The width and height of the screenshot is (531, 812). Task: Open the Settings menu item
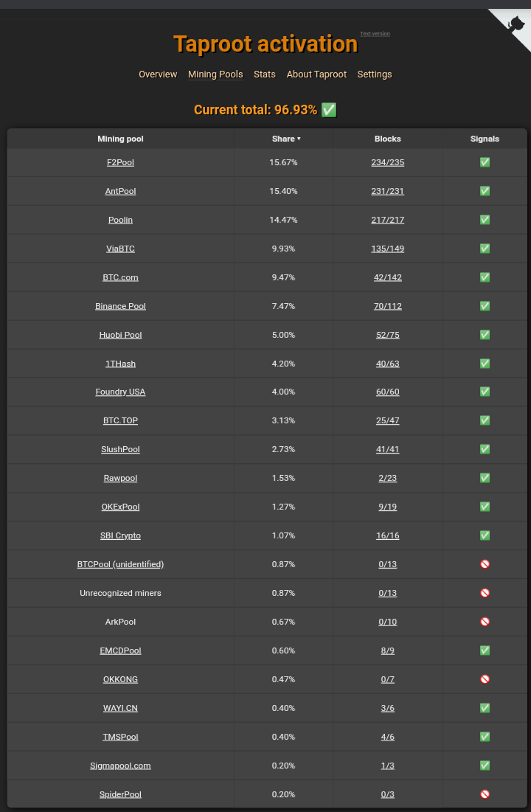pyautogui.click(x=375, y=74)
